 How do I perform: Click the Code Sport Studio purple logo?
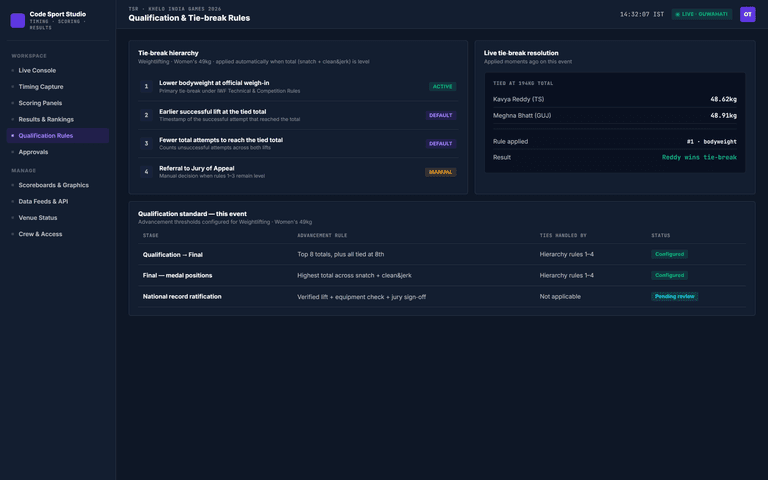18,21
